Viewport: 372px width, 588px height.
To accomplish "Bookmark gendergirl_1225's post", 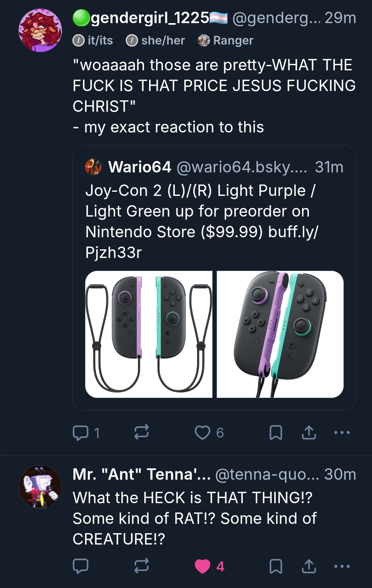I will pyautogui.click(x=276, y=432).
